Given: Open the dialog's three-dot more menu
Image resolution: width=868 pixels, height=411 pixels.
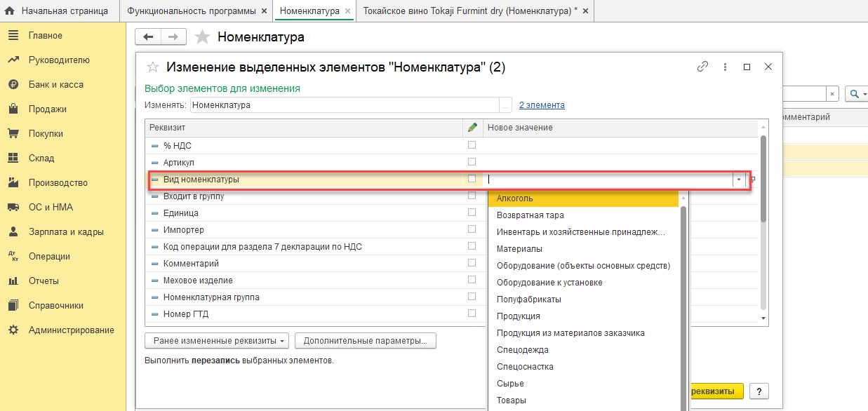Looking at the screenshot, I should tap(725, 67).
